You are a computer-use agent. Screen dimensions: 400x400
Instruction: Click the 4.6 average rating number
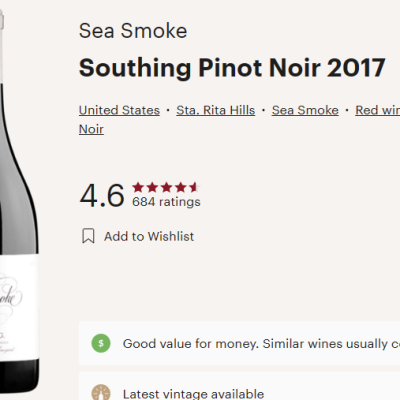[102, 196]
